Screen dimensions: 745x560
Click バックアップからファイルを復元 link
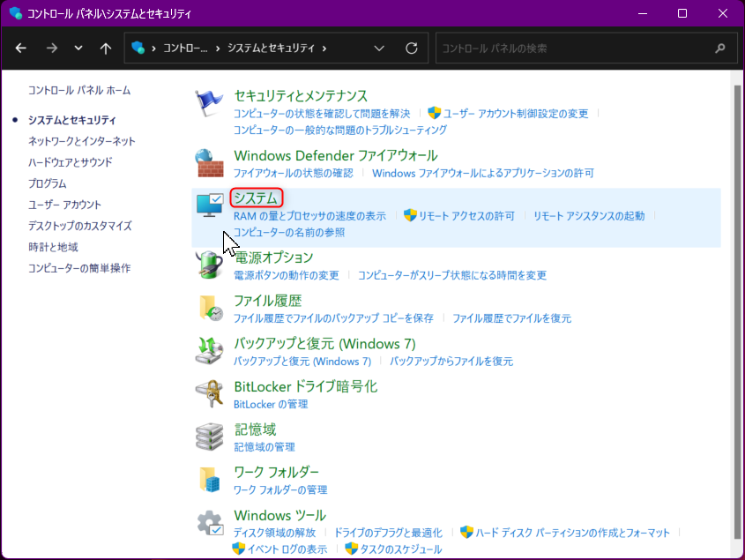point(451,362)
